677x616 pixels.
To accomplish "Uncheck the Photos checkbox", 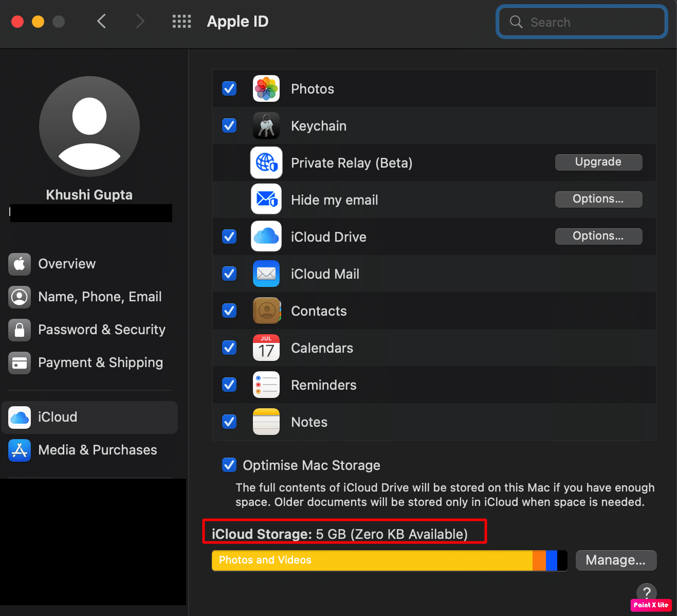I will pyautogui.click(x=229, y=88).
